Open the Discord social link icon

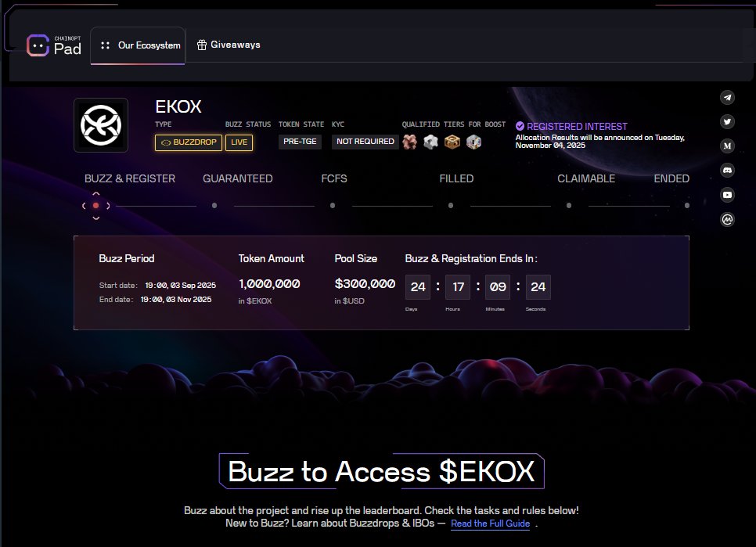tap(727, 170)
